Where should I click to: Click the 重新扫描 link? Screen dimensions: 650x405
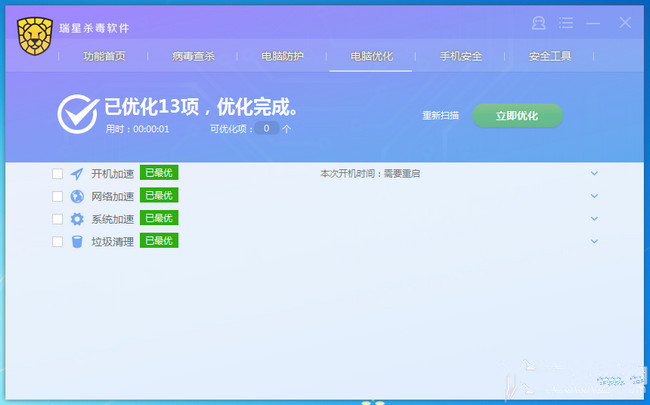pyautogui.click(x=440, y=116)
